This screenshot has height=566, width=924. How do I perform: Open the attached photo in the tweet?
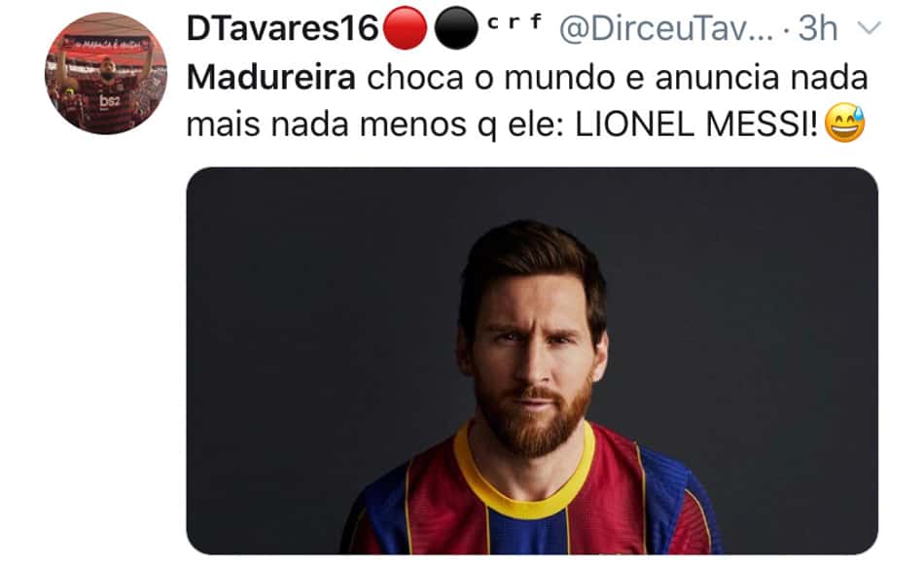tap(532, 361)
